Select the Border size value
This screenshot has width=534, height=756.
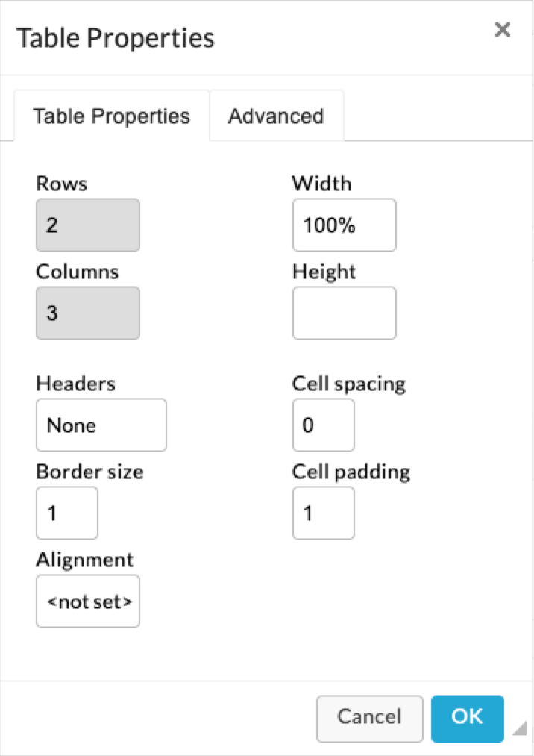(x=66, y=513)
